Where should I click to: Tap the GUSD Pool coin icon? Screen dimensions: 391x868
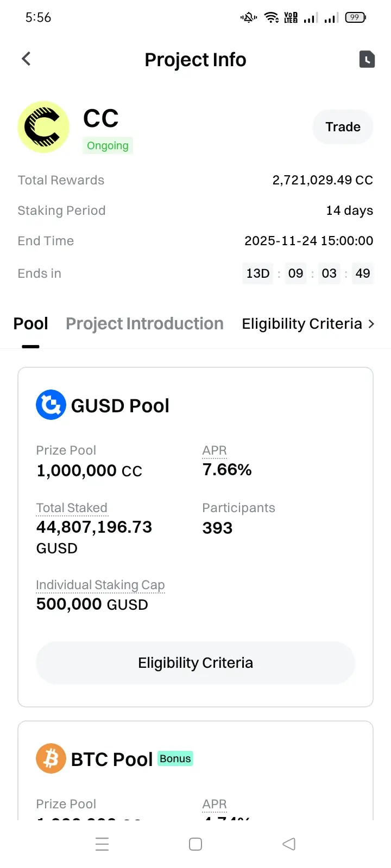(x=51, y=405)
